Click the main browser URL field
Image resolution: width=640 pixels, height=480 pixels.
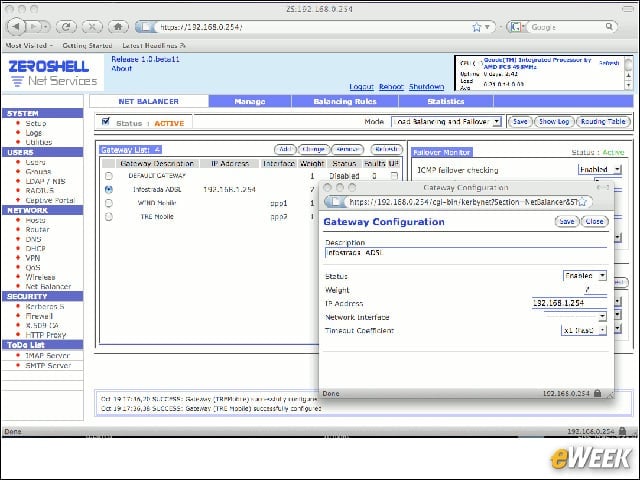pos(313,27)
